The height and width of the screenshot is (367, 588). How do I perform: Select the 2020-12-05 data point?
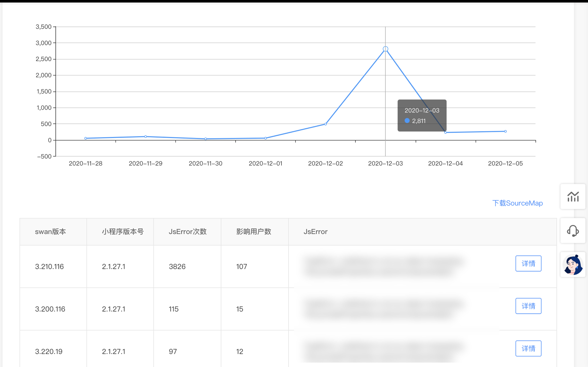[506, 131]
